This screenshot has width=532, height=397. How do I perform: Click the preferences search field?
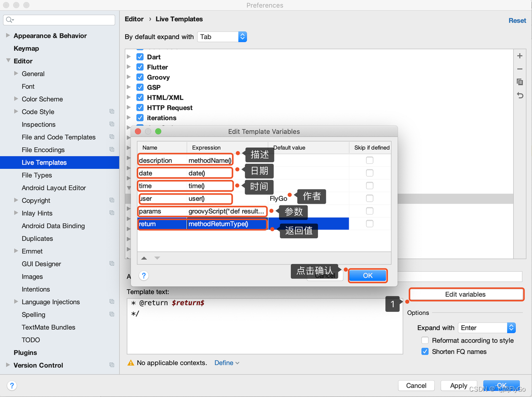pyautogui.click(x=59, y=20)
